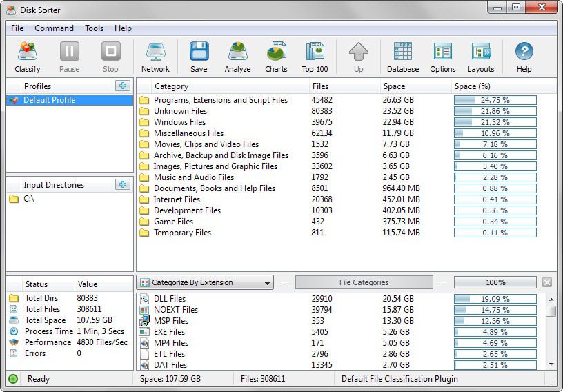This screenshot has width=563, height=392.
Task: Open the Analyze tool
Action: pyautogui.click(x=237, y=57)
